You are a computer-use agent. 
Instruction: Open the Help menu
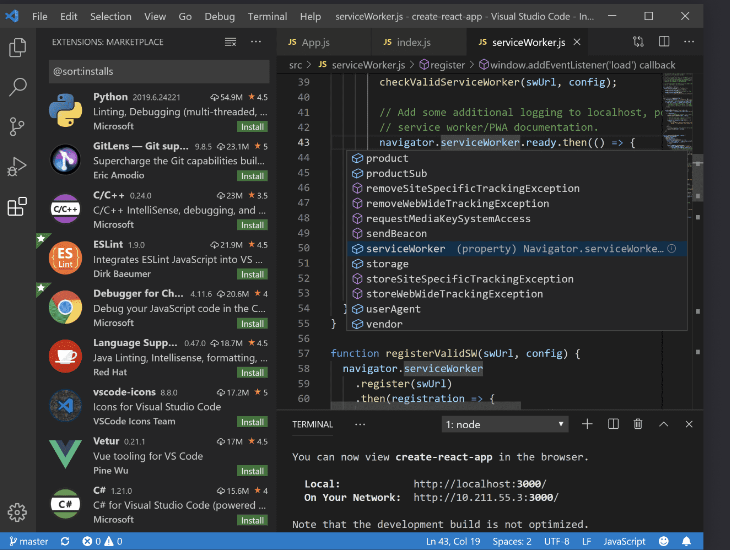pyautogui.click(x=310, y=16)
